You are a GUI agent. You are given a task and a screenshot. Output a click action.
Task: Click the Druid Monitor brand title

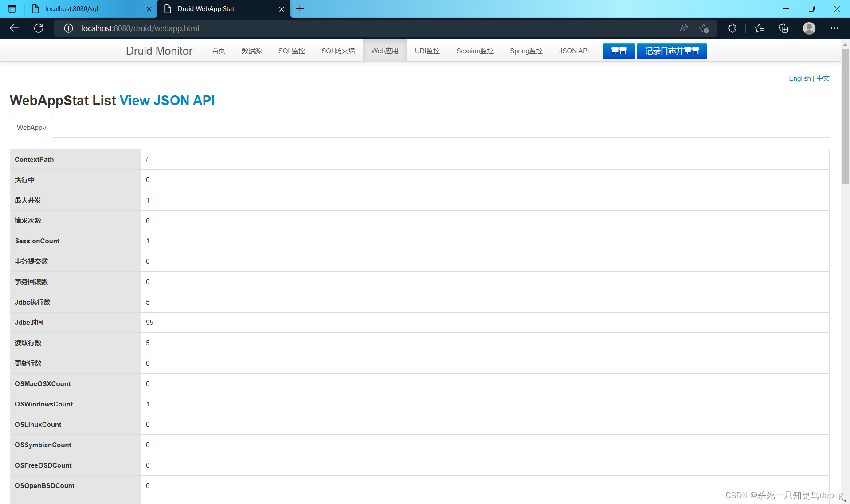(x=159, y=51)
